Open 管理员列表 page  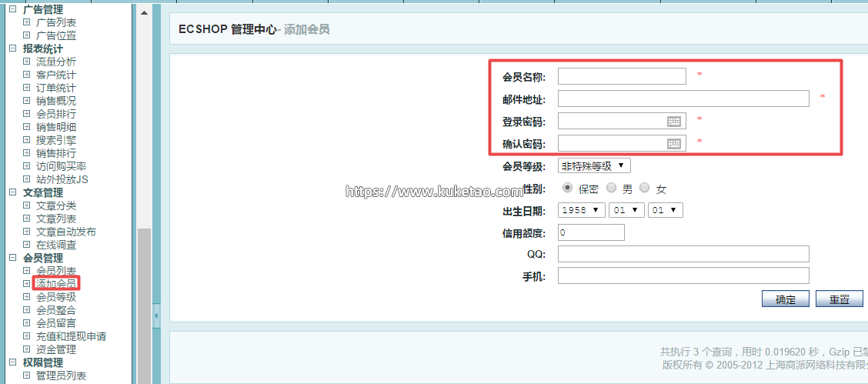click(x=61, y=376)
